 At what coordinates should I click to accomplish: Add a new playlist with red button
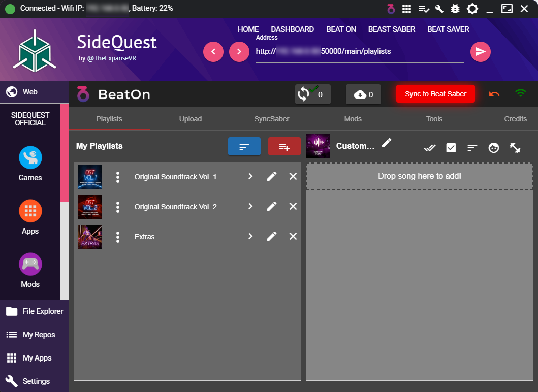(x=284, y=146)
